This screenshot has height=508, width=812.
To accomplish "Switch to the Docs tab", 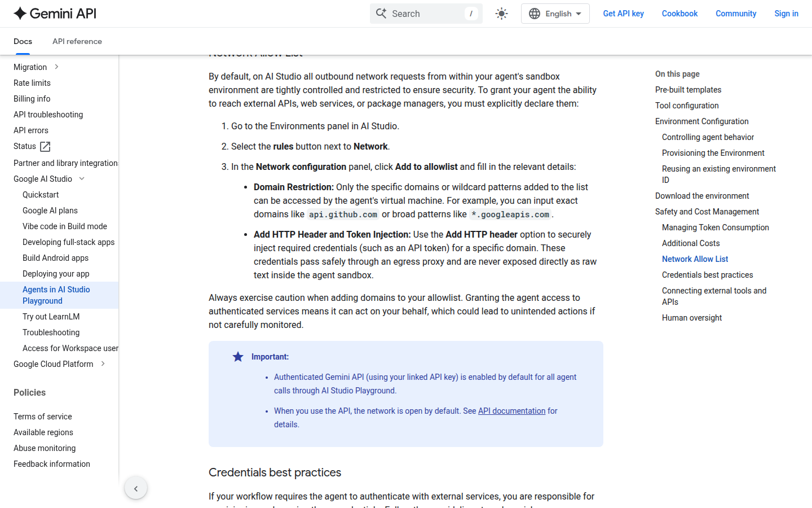I will tap(23, 41).
